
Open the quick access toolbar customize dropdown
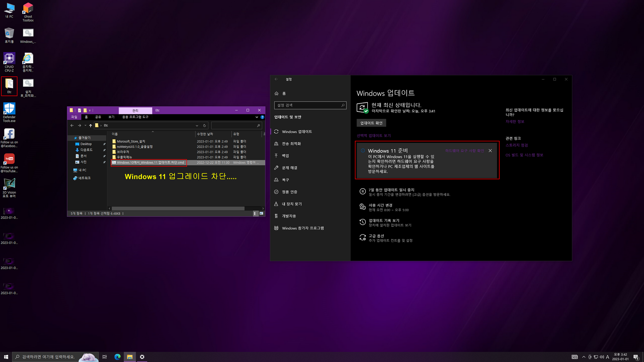(90, 111)
